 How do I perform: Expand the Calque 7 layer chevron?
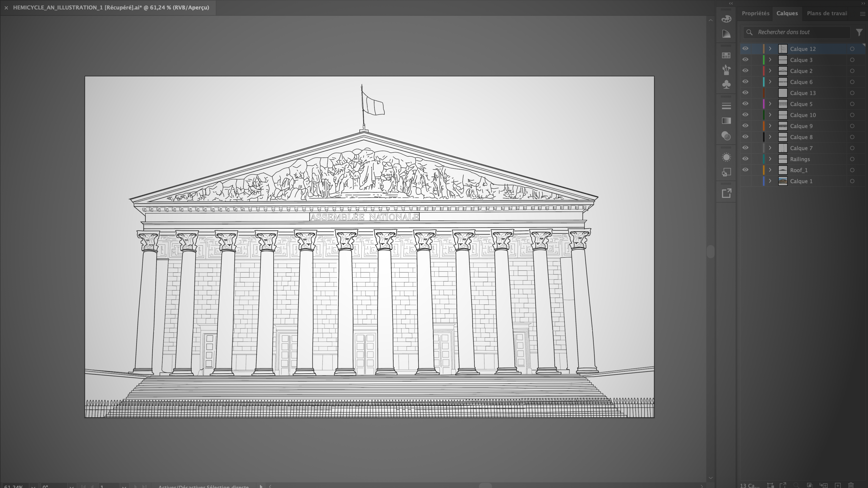tap(770, 148)
